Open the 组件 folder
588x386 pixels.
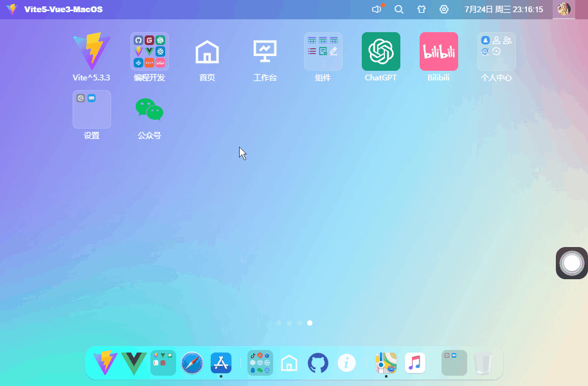coord(323,51)
